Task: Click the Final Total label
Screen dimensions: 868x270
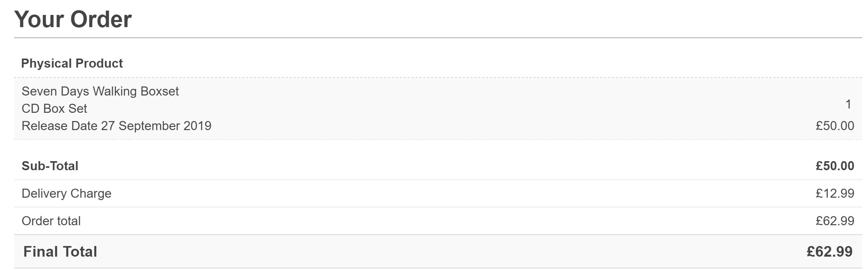Action: [60, 252]
